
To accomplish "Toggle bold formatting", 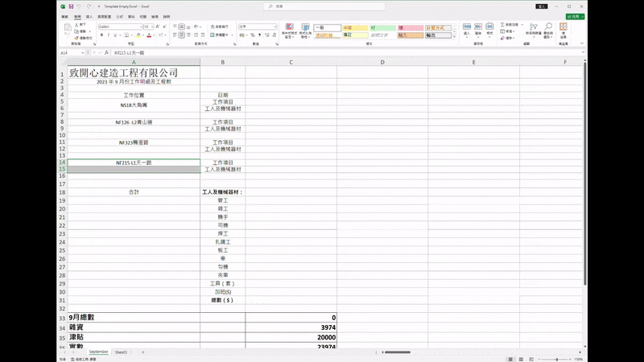I will click(x=101, y=35).
